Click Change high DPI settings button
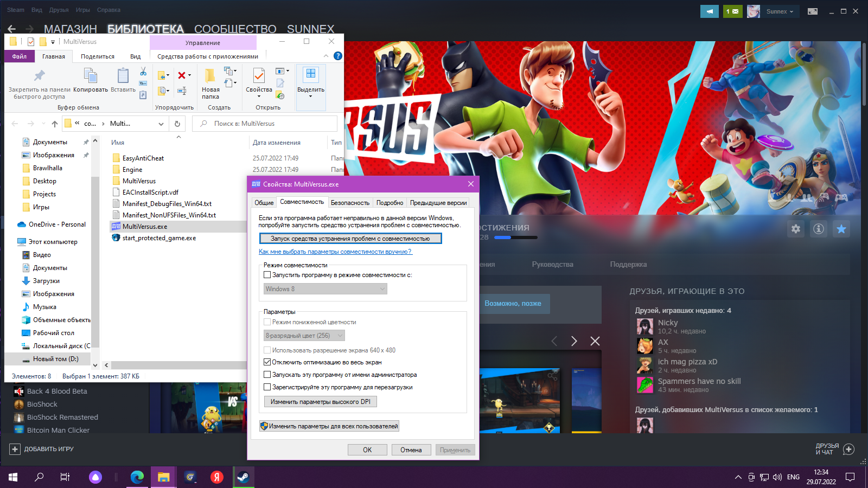Image resolution: width=868 pixels, height=488 pixels. pyautogui.click(x=321, y=402)
